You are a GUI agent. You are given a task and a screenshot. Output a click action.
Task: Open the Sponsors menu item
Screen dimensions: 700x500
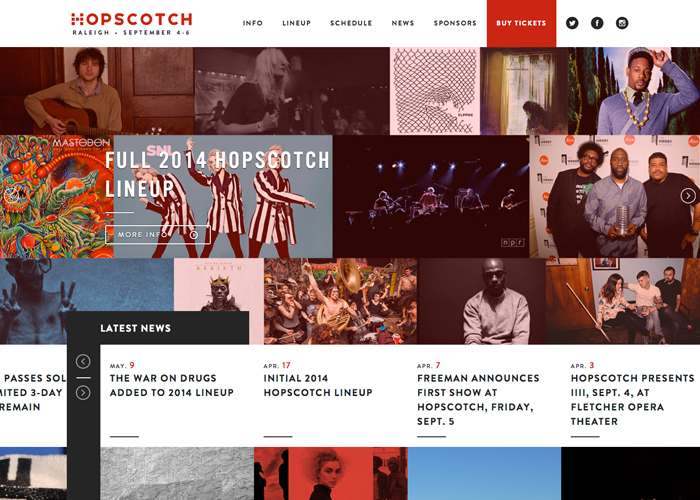point(455,23)
